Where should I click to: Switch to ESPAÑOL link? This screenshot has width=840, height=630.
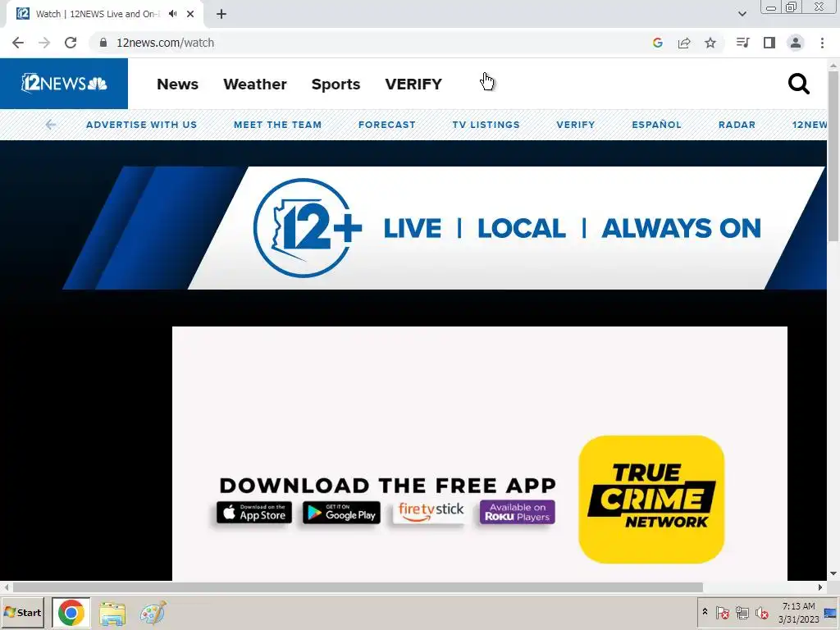pos(656,125)
